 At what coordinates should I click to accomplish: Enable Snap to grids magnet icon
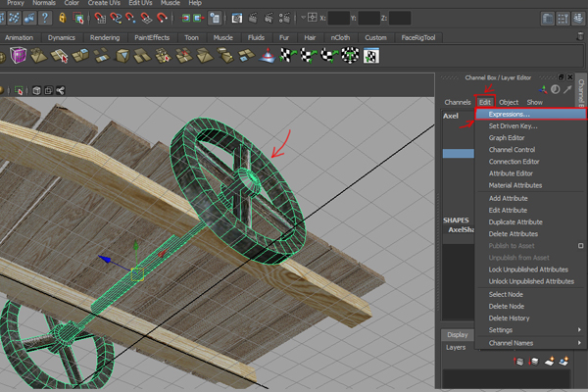(x=100, y=18)
